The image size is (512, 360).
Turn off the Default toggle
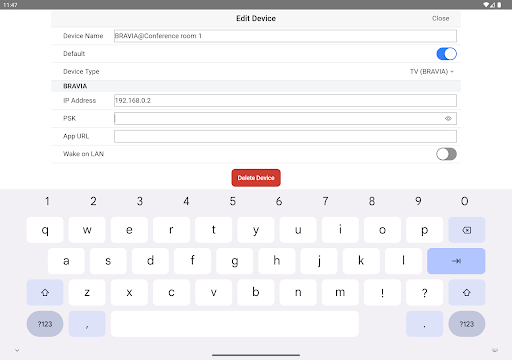(446, 54)
